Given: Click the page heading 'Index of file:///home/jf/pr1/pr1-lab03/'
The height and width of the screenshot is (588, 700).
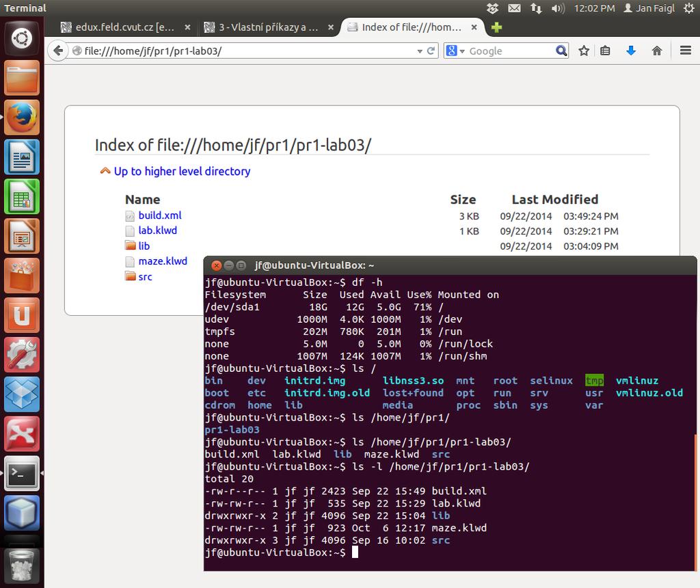Looking at the screenshot, I should point(232,145).
